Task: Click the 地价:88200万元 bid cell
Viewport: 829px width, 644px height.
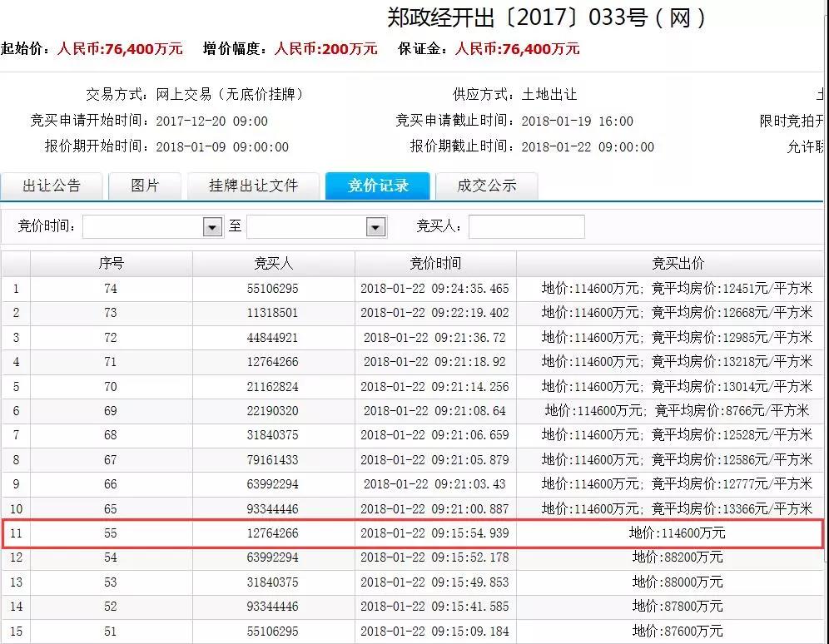Action: click(x=677, y=557)
